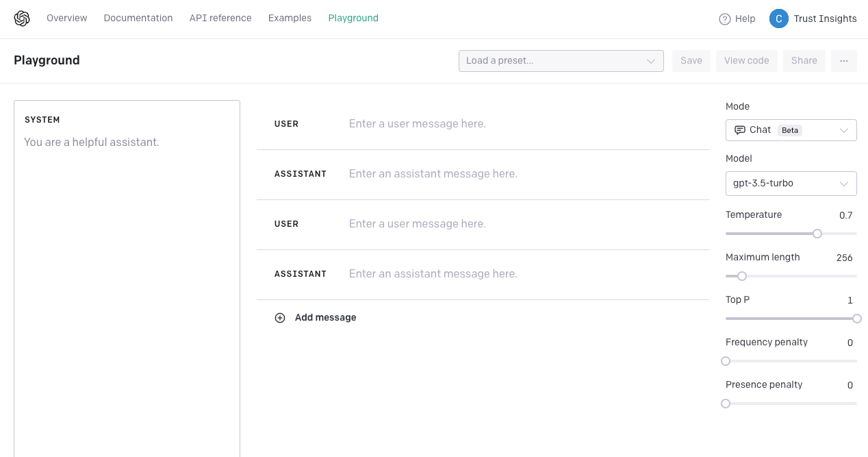Viewport: 868px width, 457px height.
Task: Click the Frequency penalty slider handle
Action: [726, 361]
